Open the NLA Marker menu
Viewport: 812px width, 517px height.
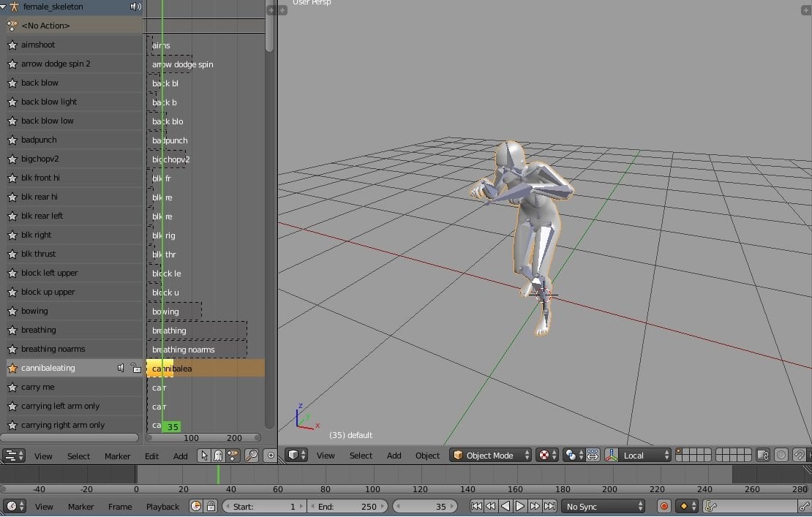pos(118,456)
